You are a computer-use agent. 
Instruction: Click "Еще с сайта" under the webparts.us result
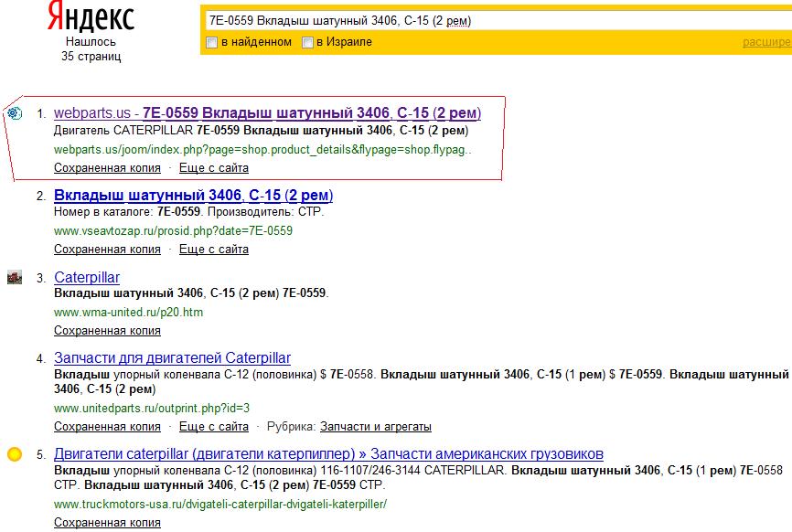pos(214,167)
